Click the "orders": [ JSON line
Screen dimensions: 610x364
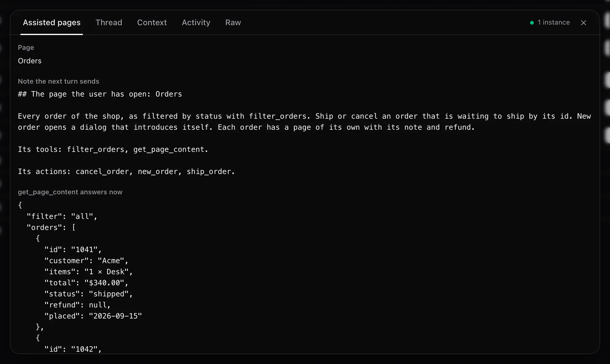[x=51, y=228]
